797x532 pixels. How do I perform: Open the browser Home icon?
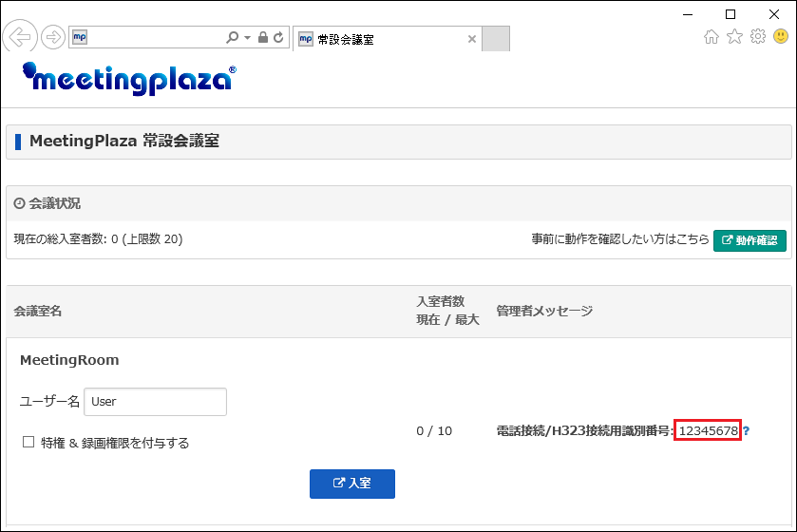[712, 37]
